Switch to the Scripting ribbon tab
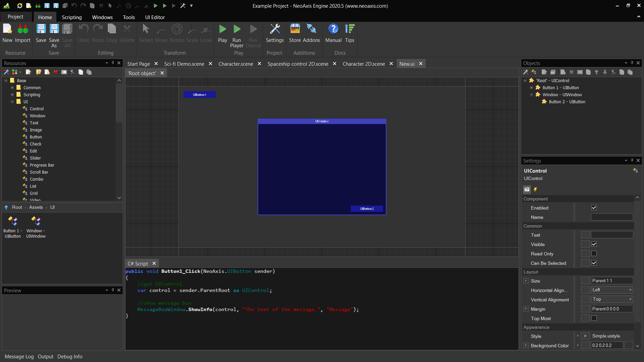The image size is (644, 362). coord(71,17)
